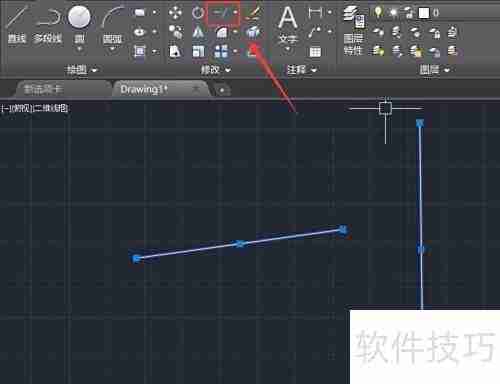The height and width of the screenshot is (384, 500).
Task: Switch to the Drawing1* file tab
Action: 161,89
